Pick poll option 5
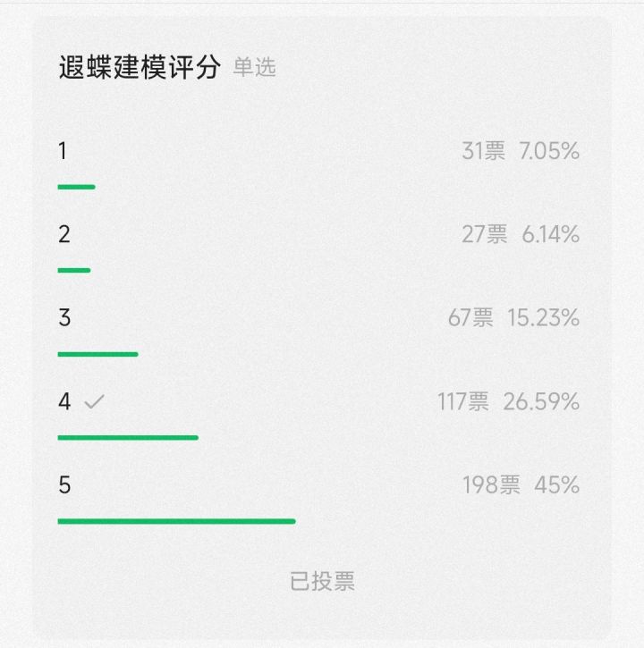The image size is (644, 648). 64,485
